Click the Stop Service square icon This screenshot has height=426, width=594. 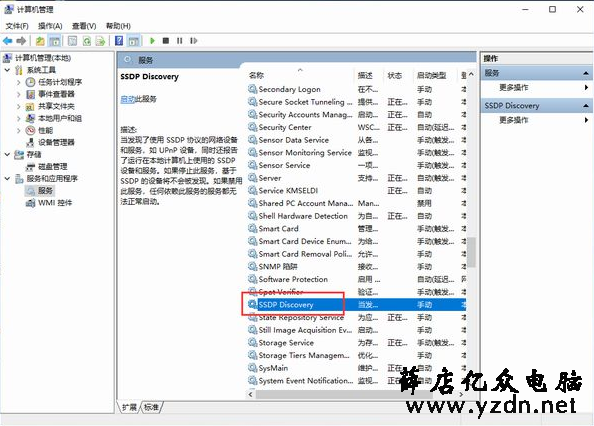coord(166,41)
